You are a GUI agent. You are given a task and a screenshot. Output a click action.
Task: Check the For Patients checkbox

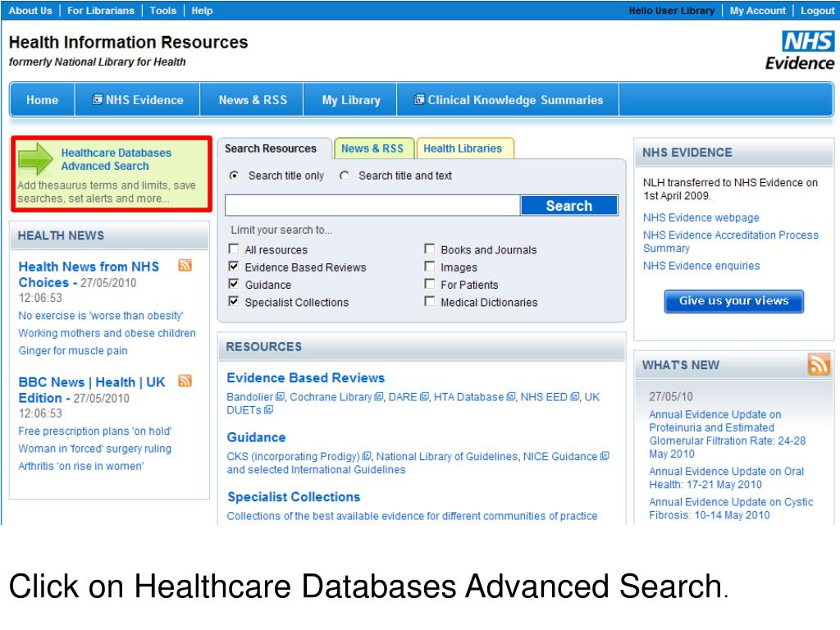(430, 284)
